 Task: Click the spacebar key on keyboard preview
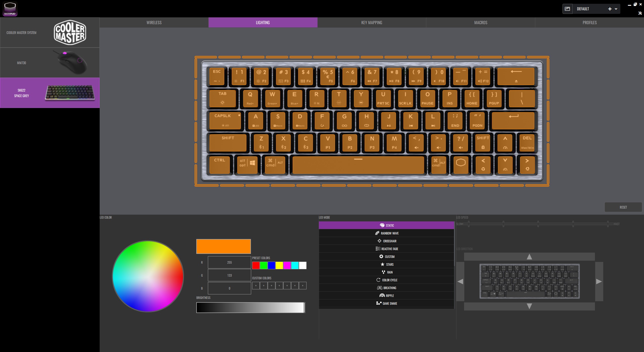[x=358, y=165]
